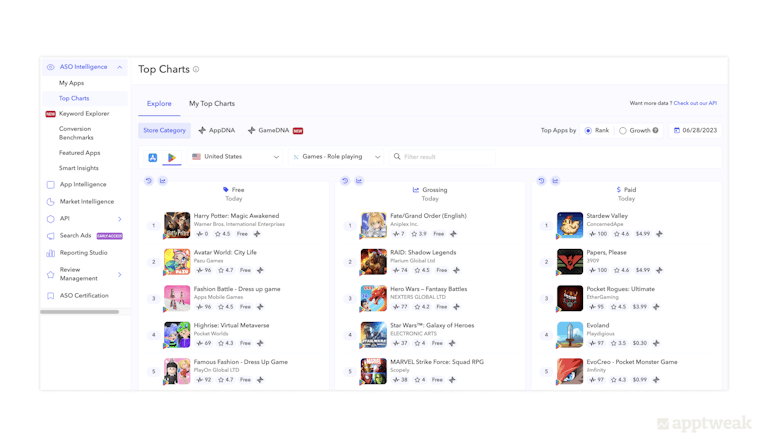The image size is (768, 448).
Task: Click the history icon above Free chart
Action: 149,181
